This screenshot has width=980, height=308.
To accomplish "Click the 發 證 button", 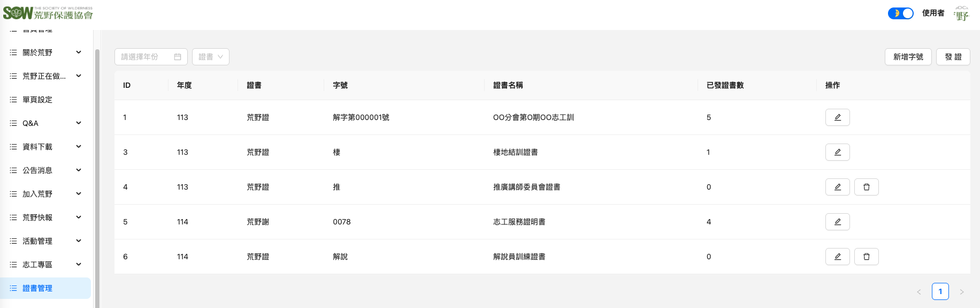I will [953, 57].
